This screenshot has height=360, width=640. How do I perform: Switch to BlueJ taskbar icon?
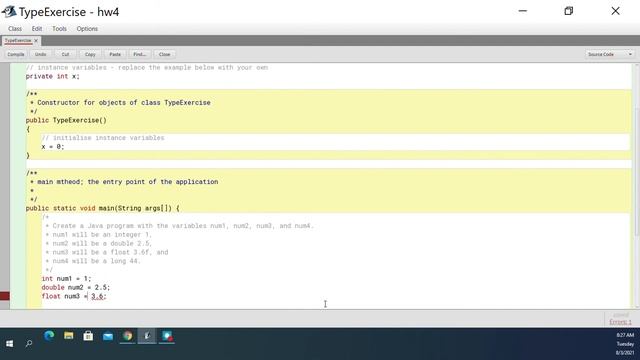(x=147, y=336)
